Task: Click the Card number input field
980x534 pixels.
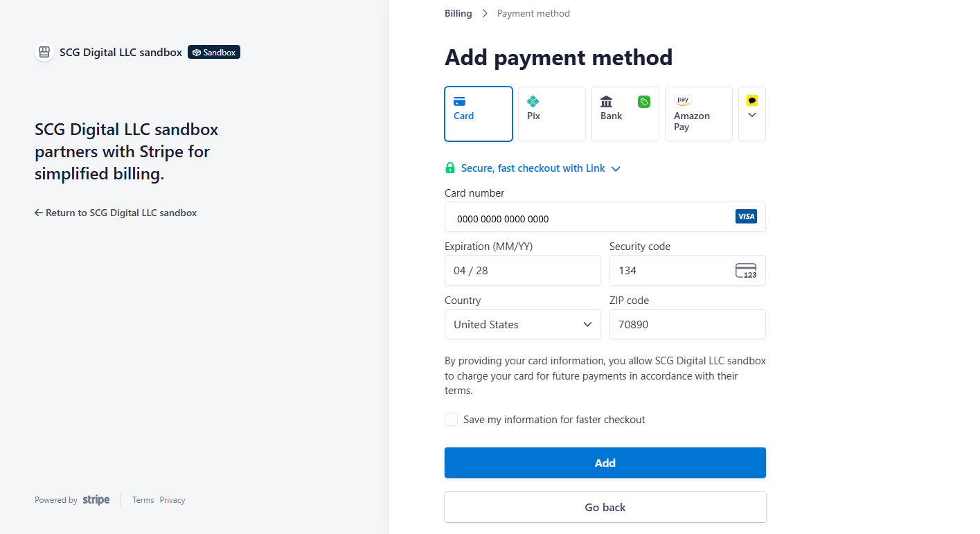Action: [x=605, y=217]
